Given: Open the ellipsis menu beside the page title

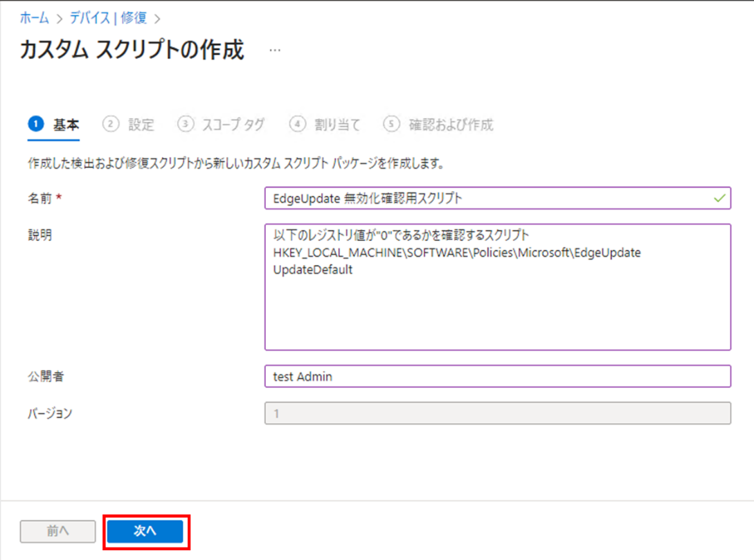Looking at the screenshot, I should (275, 50).
